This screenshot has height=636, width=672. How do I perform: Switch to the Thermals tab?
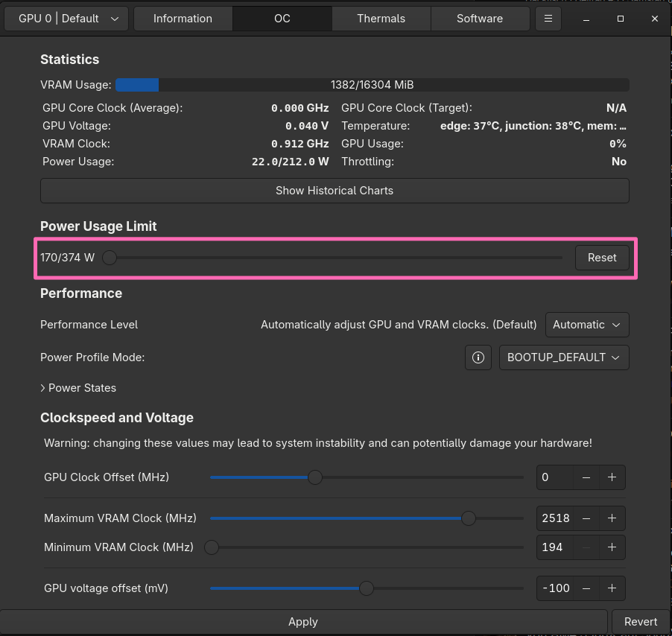[x=381, y=19]
